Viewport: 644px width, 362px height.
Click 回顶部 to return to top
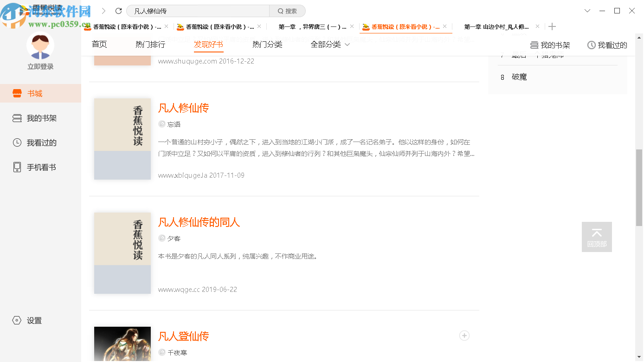pyautogui.click(x=597, y=237)
